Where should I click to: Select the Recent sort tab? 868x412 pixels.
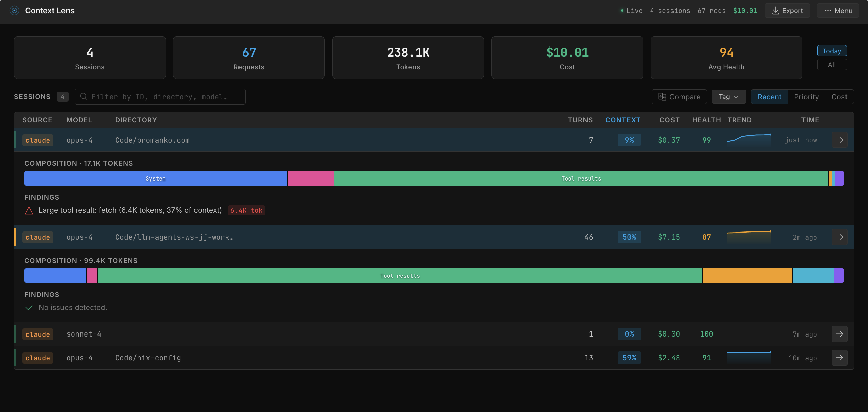coord(769,97)
